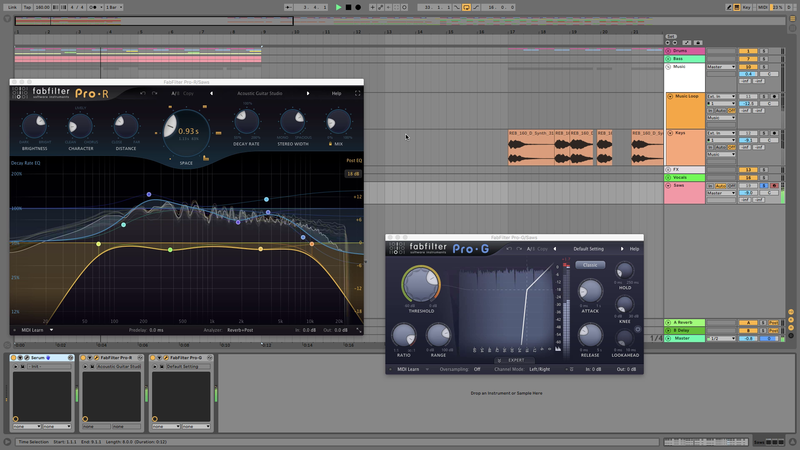The image size is (800, 450).
Task: Open the FabFilter Pro-R plugin window wrench
Action: [96, 358]
